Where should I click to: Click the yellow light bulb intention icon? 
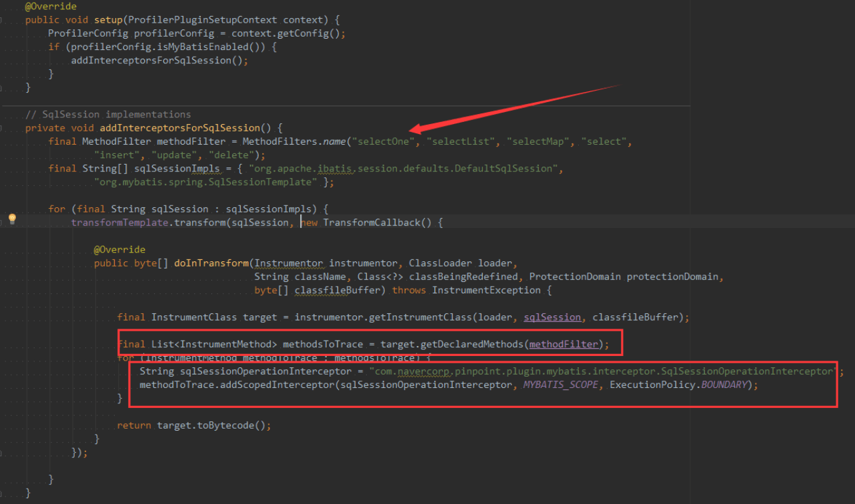click(11, 219)
